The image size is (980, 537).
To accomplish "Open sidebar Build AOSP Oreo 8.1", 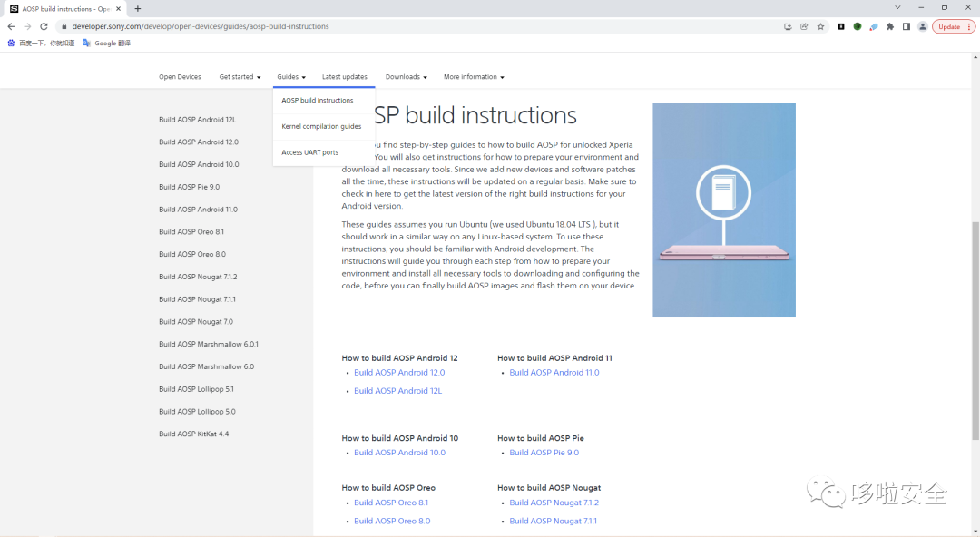I will pyautogui.click(x=191, y=232).
